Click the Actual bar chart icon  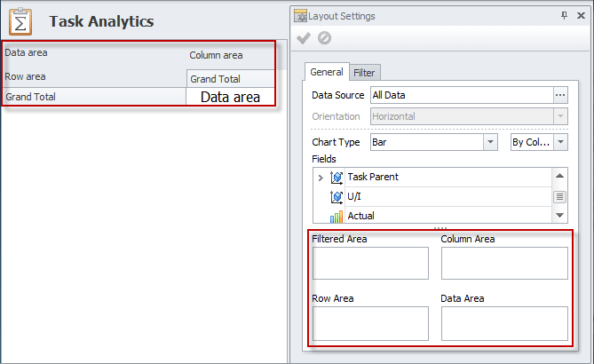click(337, 216)
